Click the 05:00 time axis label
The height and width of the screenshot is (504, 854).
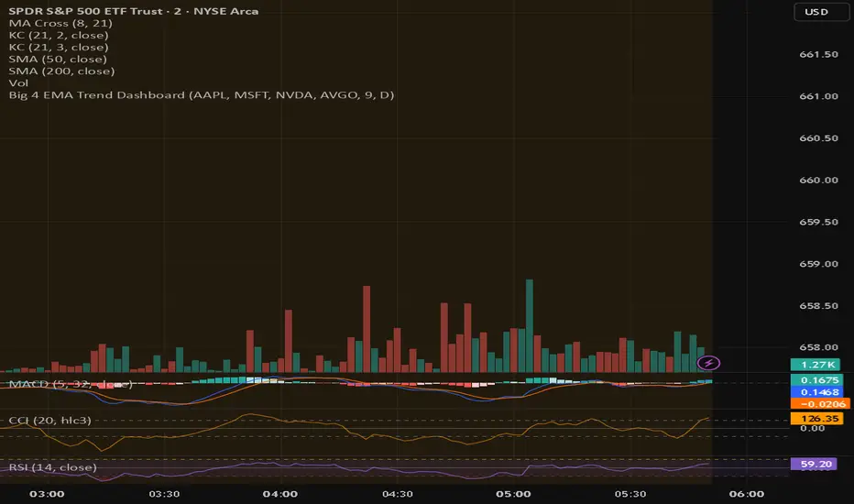(x=513, y=494)
